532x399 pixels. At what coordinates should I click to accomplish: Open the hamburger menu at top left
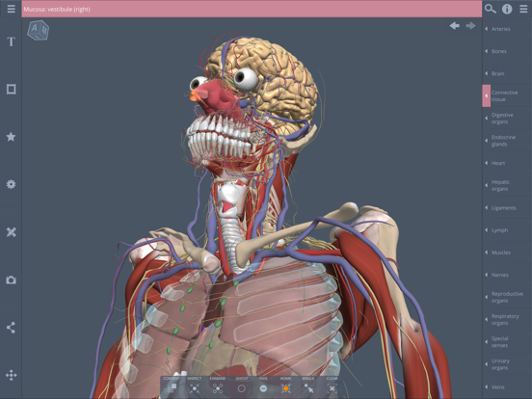coord(11,9)
